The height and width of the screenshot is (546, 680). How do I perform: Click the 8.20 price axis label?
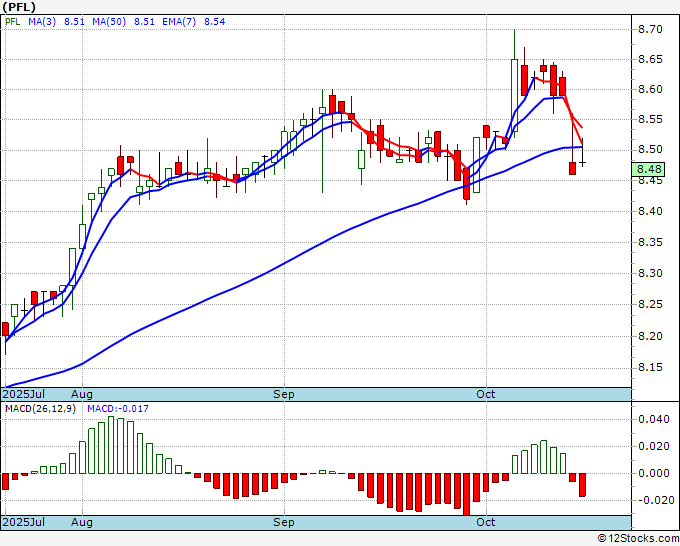650,336
